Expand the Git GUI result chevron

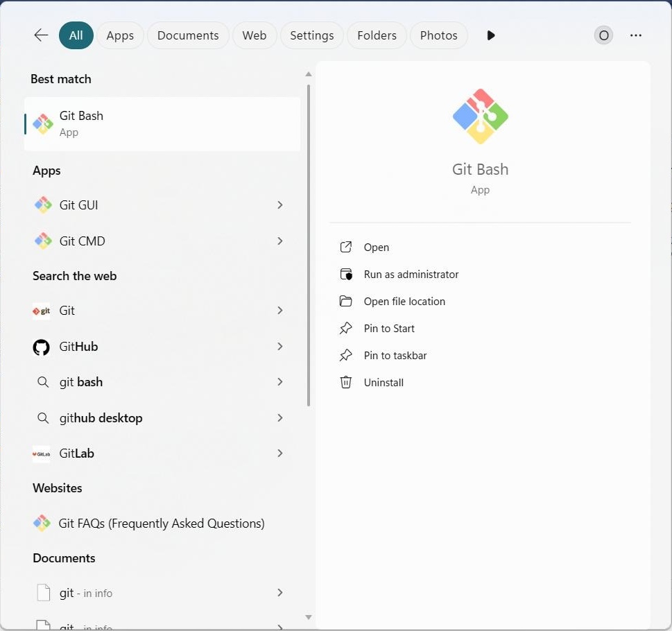tap(280, 205)
